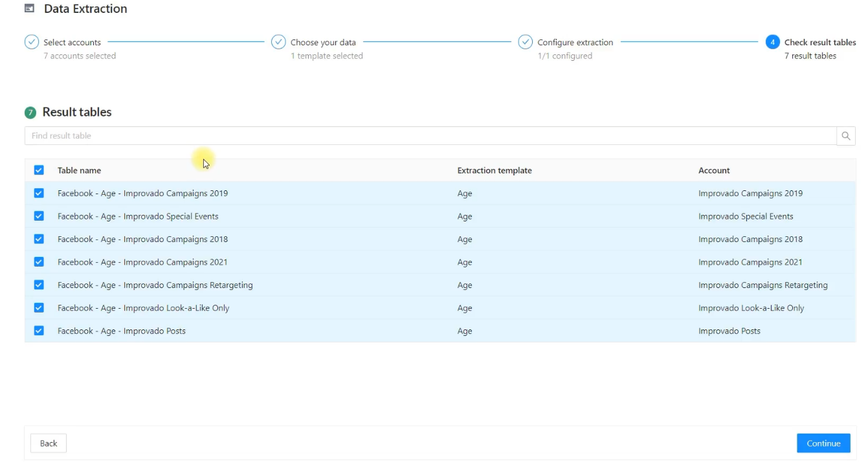The width and height of the screenshot is (868, 466).
Task: Uncheck Improvado Posts table checkbox
Action: [39, 331]
